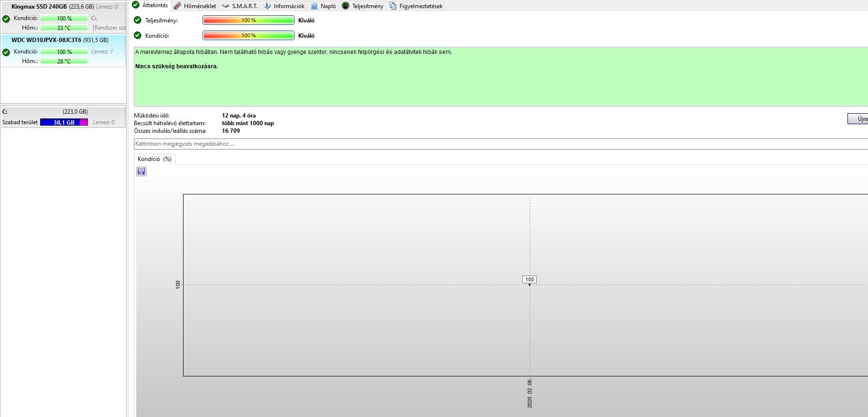Click the WDC Kondíció 100 % bar
This screenshot has height=417, width=868.
pos(64,52)
